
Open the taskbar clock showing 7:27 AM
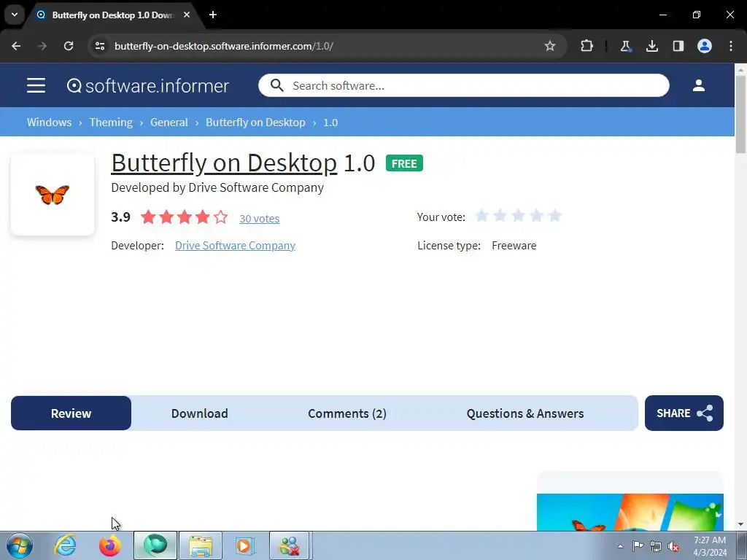[710, 546]
